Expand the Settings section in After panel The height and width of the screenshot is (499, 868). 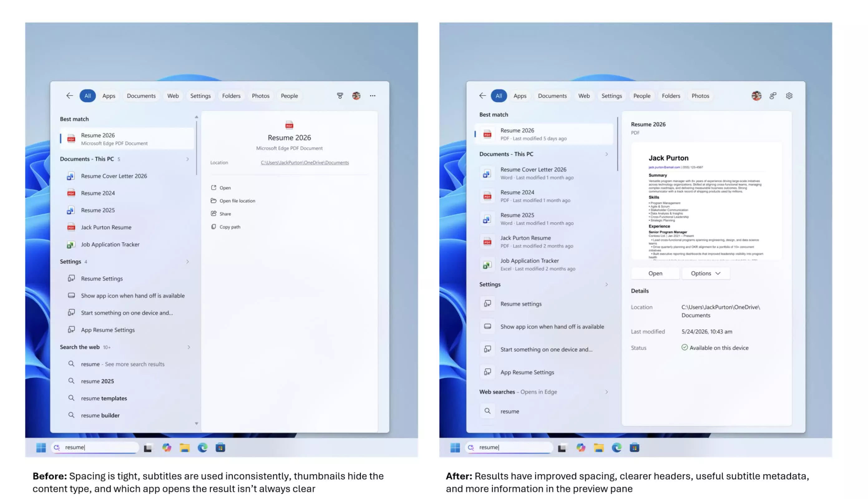coord(607,284)
